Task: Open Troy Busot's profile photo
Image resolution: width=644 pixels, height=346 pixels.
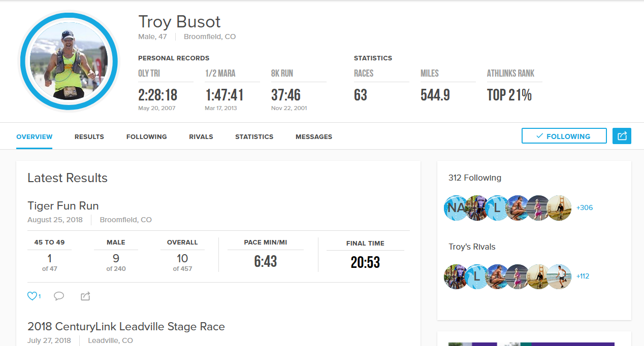Action: (x=69, y=62)
